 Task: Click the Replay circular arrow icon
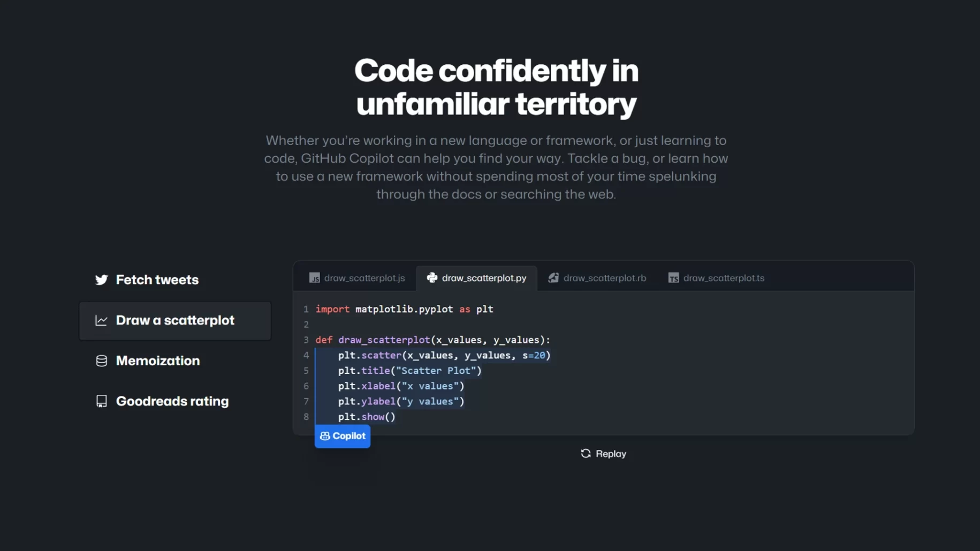pos(586,454)
